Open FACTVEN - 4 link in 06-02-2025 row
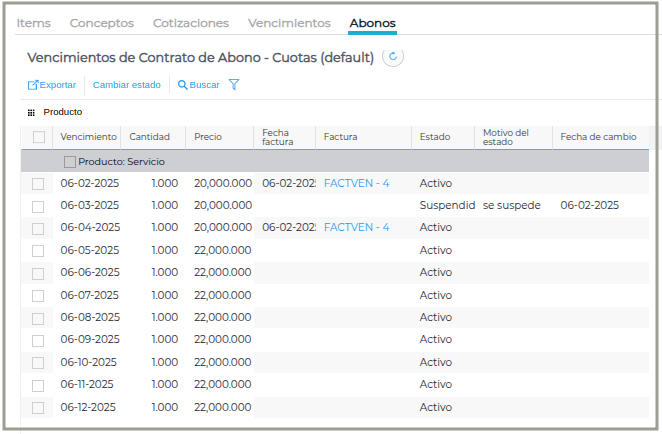662x434 pixels. [x=357, y=183]
